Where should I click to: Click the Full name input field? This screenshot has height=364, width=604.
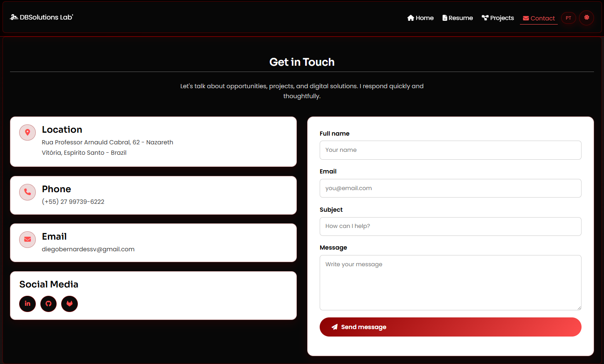pyautogui.click(x=450, y=150)
